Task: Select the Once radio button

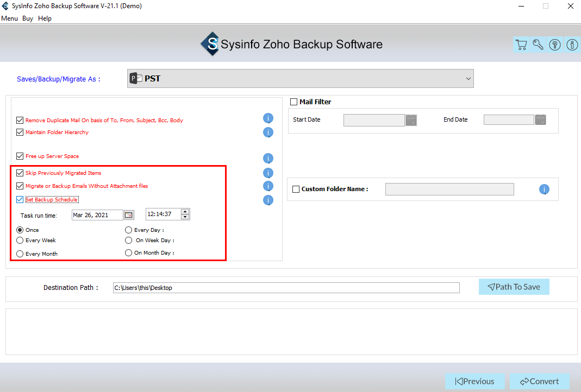Action: 20,230
